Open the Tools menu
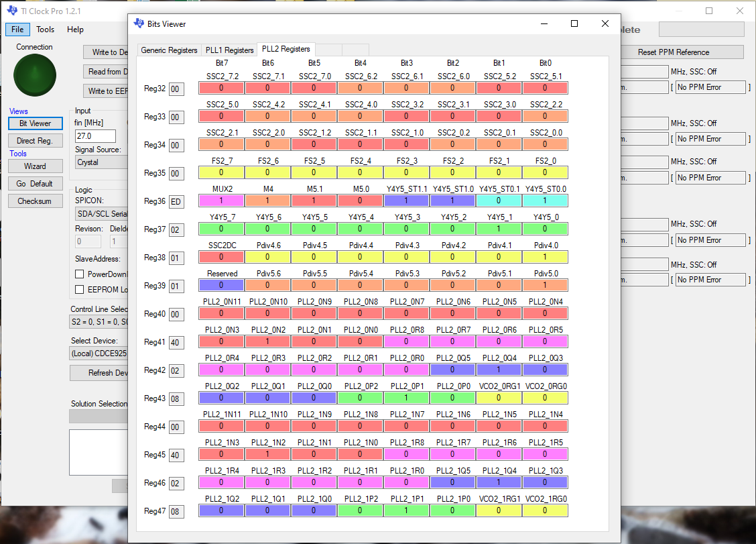 (46, 30)
